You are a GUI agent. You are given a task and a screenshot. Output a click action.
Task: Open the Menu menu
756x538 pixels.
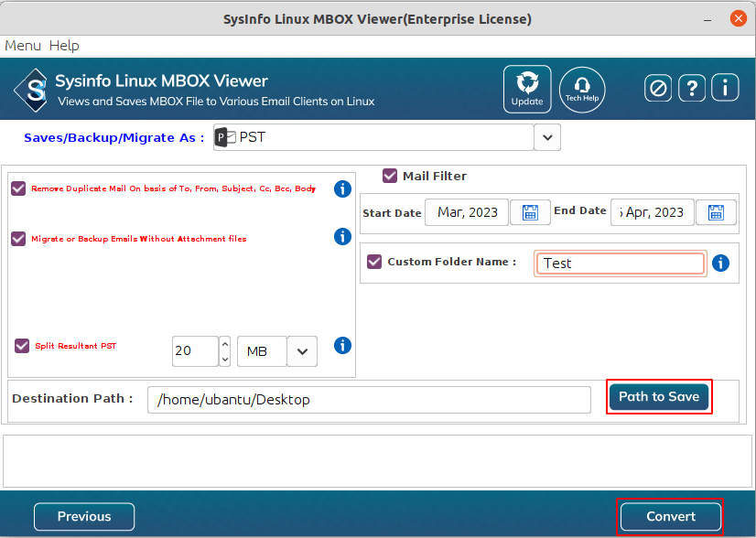(23, 46)
